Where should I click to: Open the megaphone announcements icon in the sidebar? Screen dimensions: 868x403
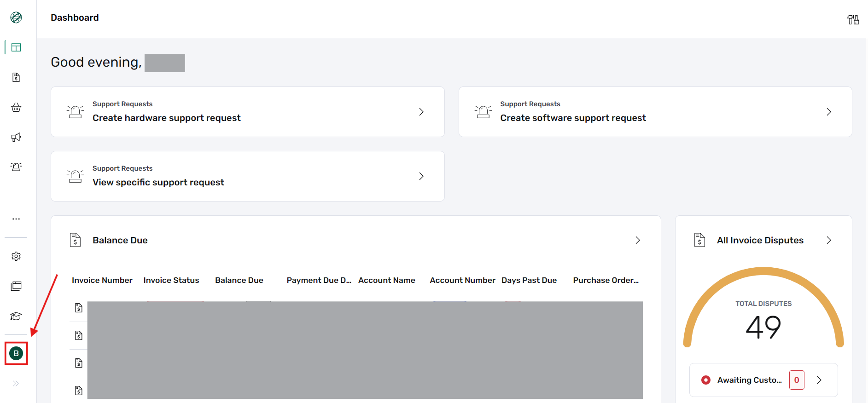[x=16, y=137]
